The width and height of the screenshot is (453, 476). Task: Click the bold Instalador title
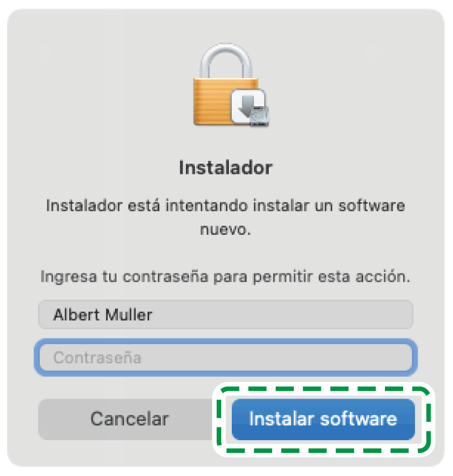226,168
